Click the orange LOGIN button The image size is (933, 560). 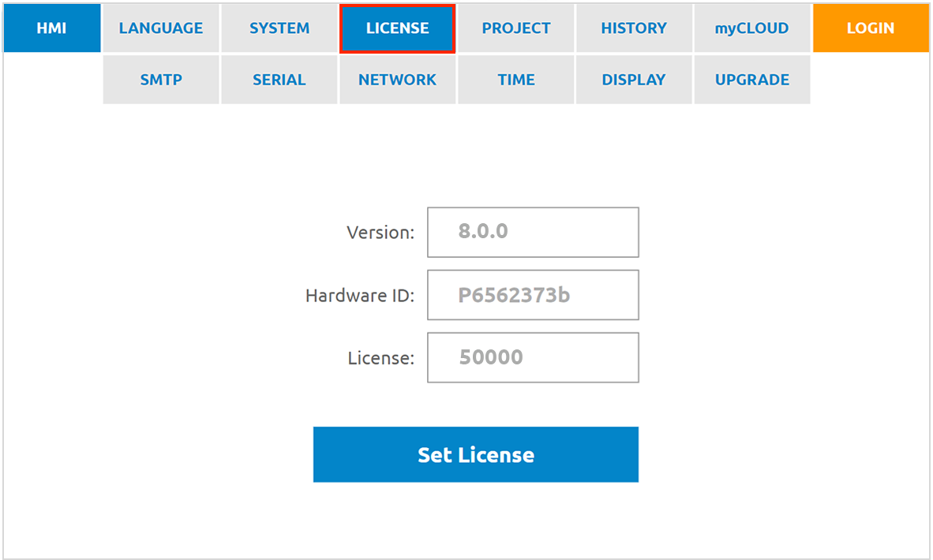tap(871, 28)
